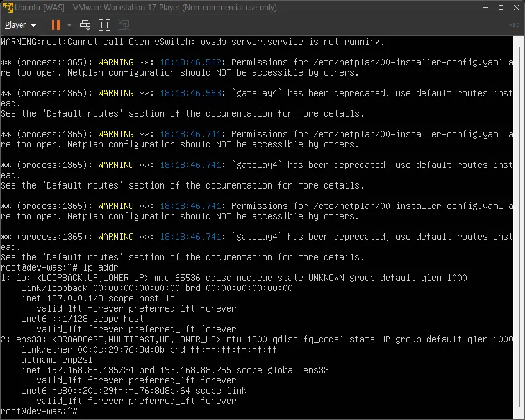Open the Player menu
The height and width of the screenshot is (420, 525).
coord(21,25)
